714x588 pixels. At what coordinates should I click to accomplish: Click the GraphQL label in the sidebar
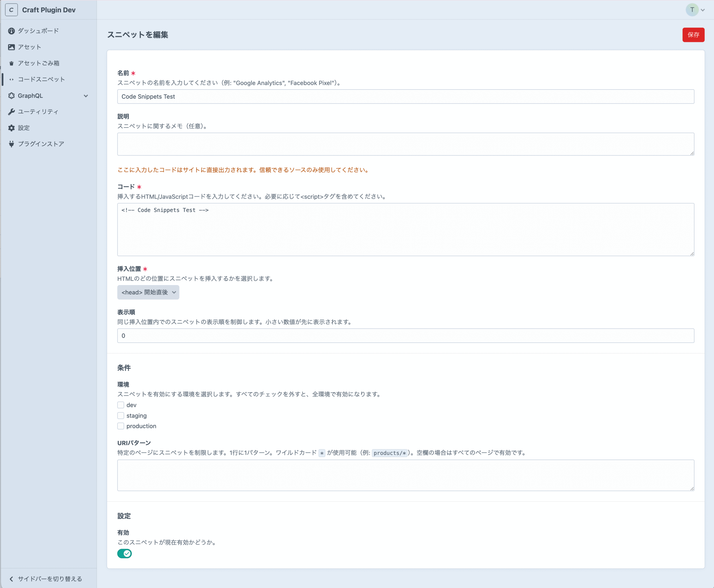(31, 96)
